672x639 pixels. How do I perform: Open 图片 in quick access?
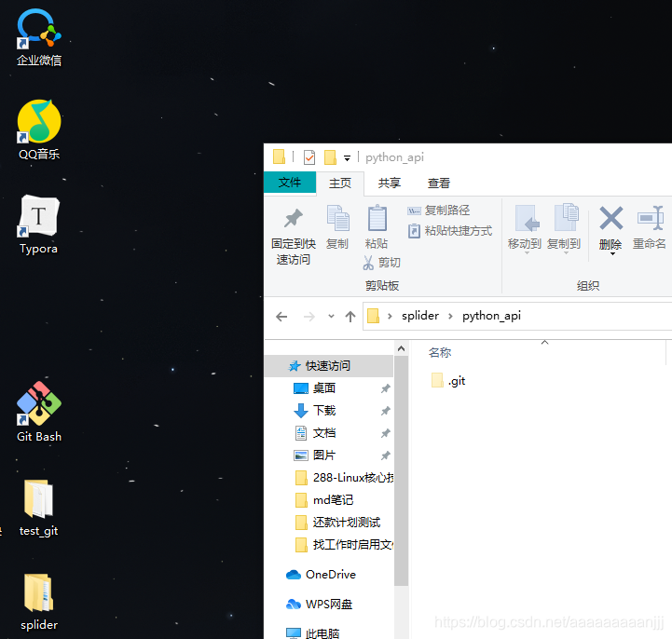(x=324, y=455)
